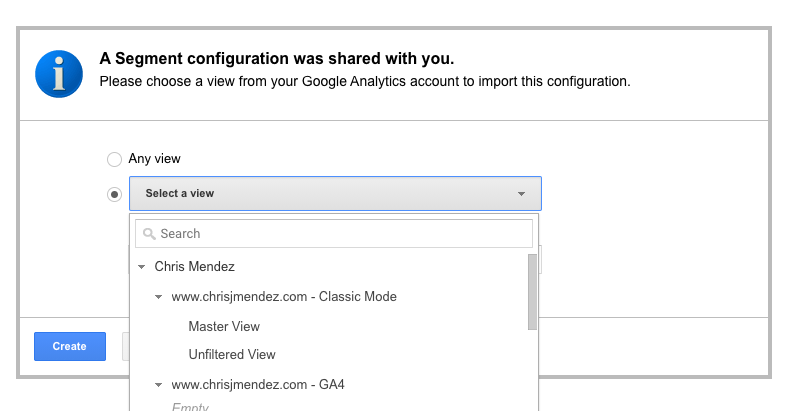Screen dimensions: 802x411
Task: Click the Search field in the view list
Action: click(x=333, y=234)
